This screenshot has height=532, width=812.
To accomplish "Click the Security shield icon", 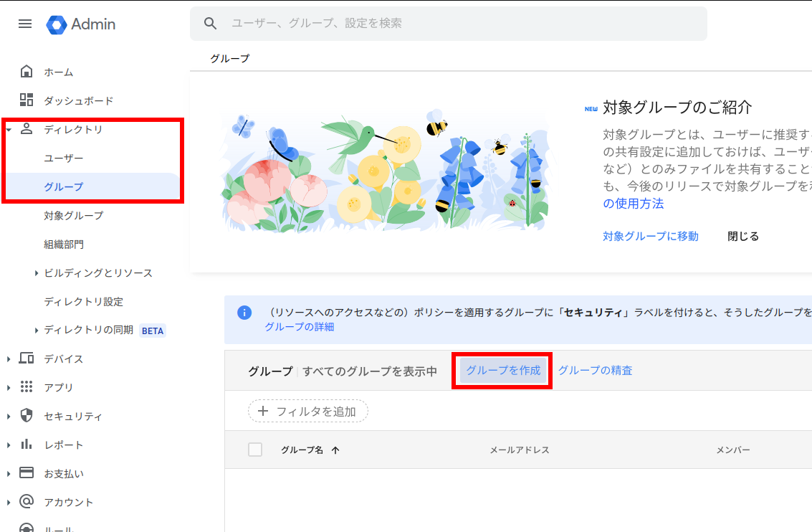I will 27,416.
